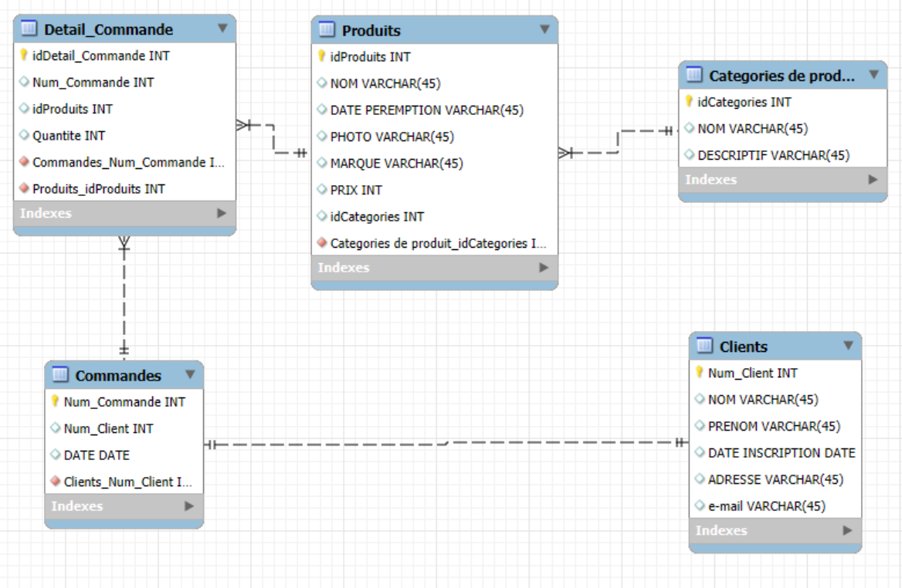Image resolution: width=902 pixels, height=588 pixels.
Task: Click the diamond icon next to MARQUE VARCHAR(45)
Action: click(x=322, y=163)
